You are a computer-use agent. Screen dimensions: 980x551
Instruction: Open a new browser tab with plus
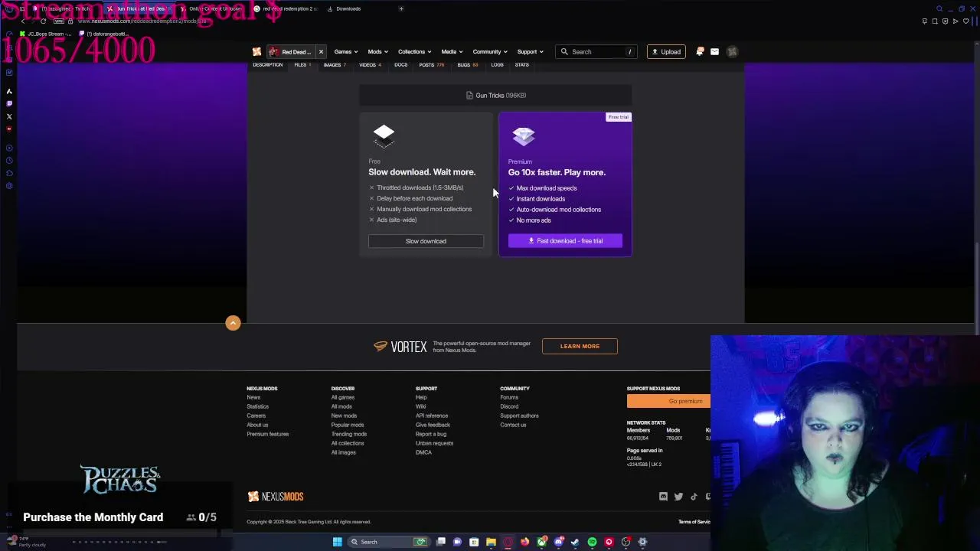(x=401, y=8)
